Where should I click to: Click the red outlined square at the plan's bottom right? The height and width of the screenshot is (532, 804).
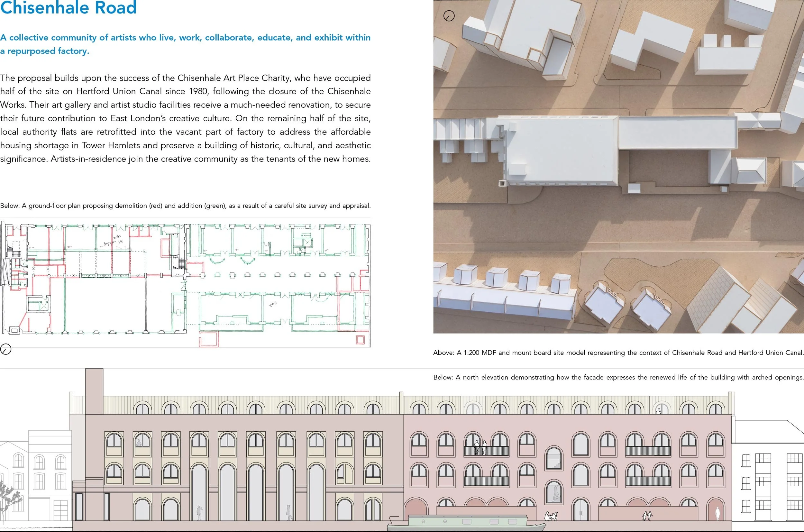[x=360, y=340]
